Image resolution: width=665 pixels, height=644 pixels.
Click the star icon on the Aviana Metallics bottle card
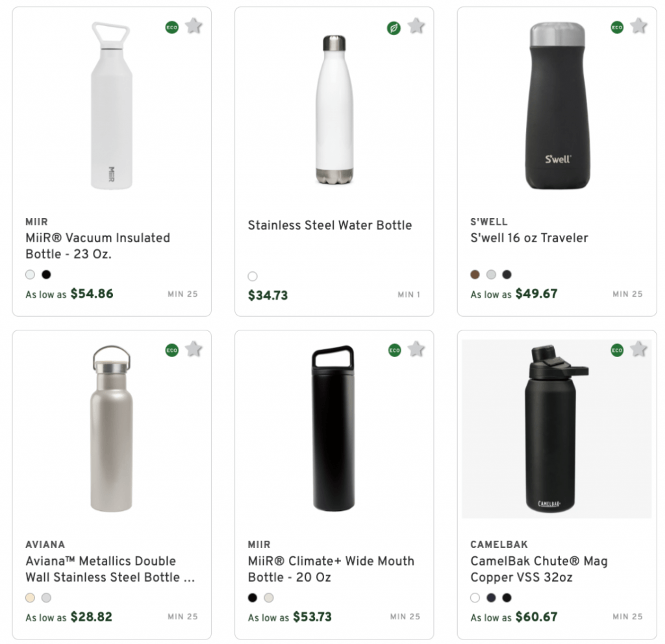coord(194,349)
